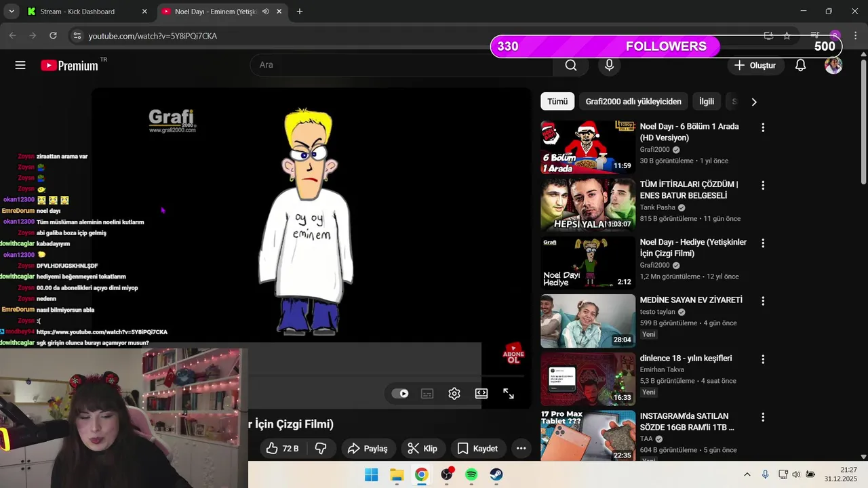
Task: Open testo taylan channel link
Action: click(x=657, y=312)
